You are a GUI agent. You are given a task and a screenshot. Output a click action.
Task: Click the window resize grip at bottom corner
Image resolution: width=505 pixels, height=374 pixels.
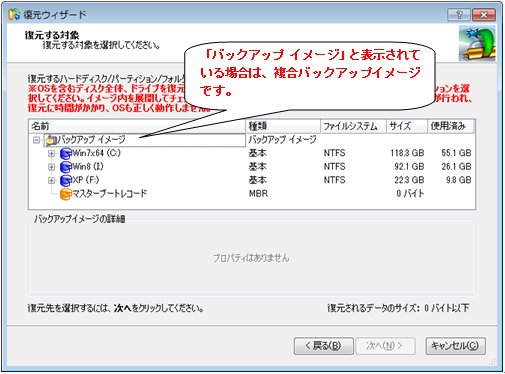(x=492, y=362)
